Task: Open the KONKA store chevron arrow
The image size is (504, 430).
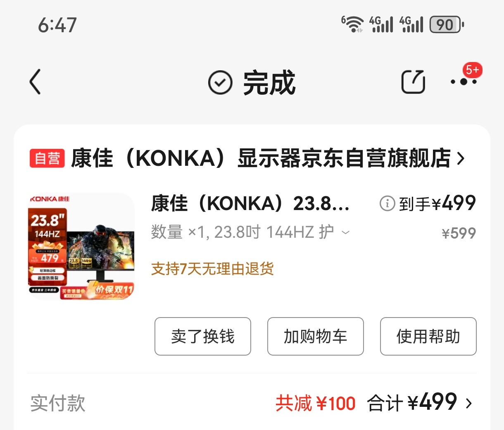Action: click(x=461, y=158)
